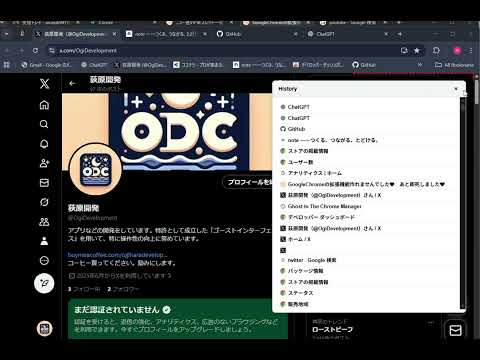Open options for the ローストビーフ trend
The image size is (480, 360).
[x=431, y=322]
